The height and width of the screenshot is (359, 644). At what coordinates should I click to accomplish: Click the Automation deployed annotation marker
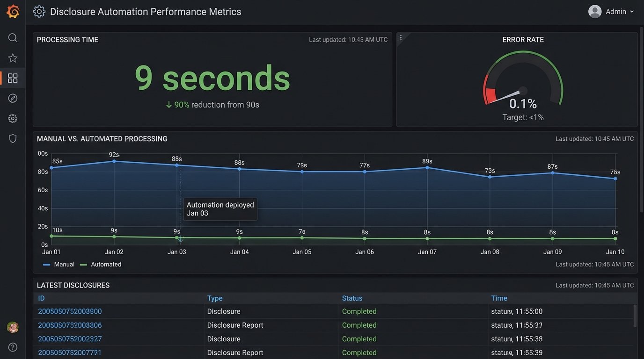180,239
